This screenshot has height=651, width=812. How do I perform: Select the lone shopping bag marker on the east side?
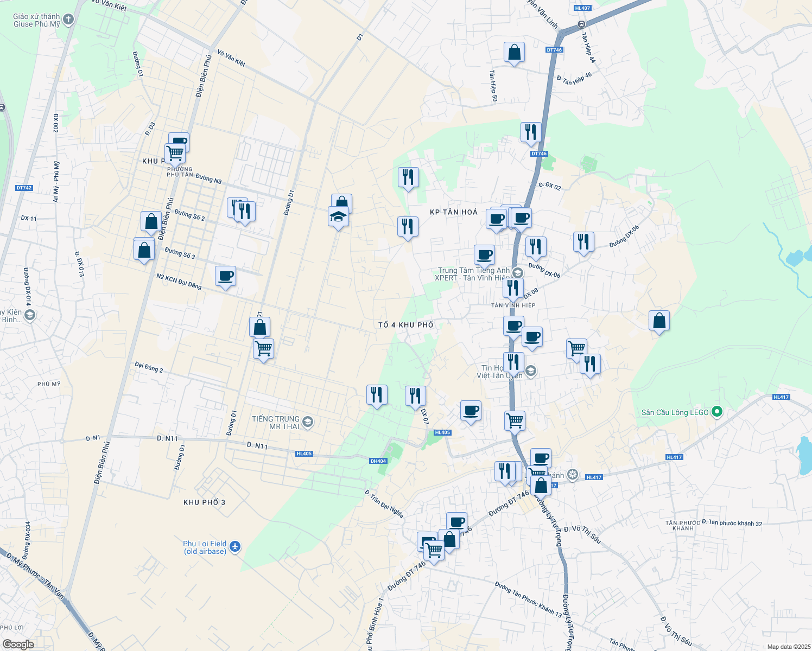[659, 322]
